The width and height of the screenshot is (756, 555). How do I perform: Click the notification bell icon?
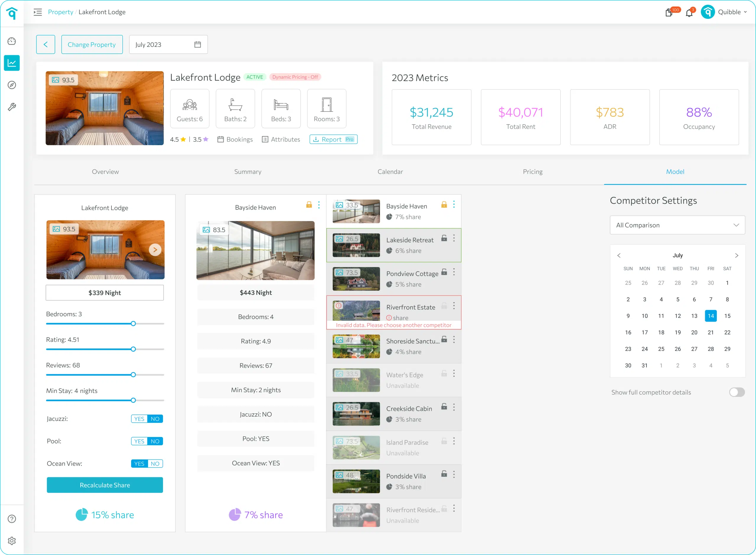(x=689, y=13)
